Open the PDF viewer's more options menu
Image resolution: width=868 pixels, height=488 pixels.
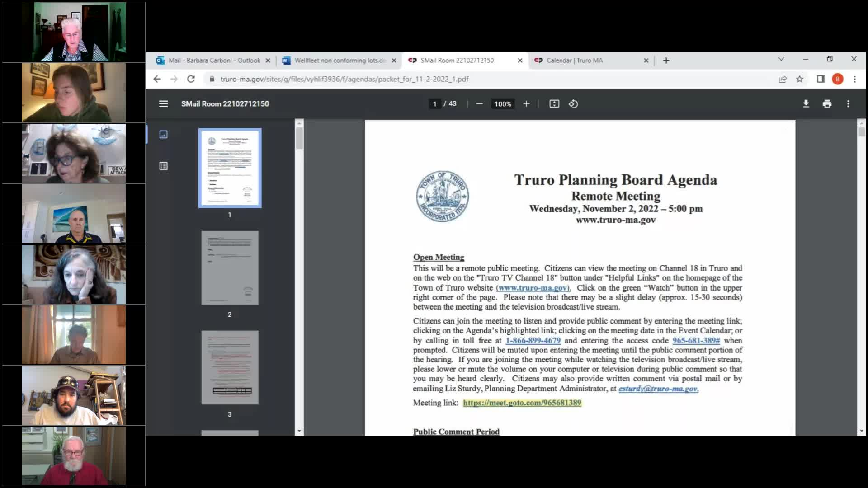click(x=848, y=103)
